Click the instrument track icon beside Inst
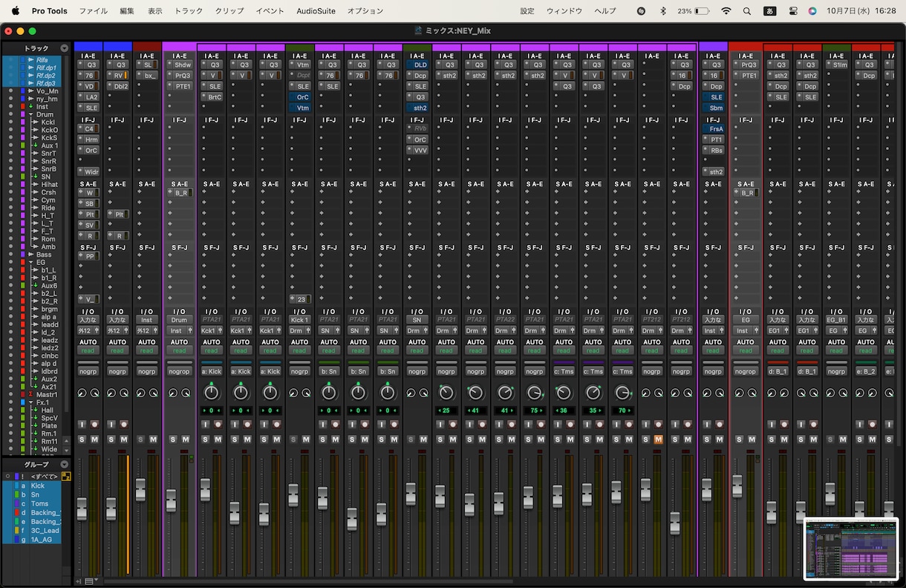Image resolution: width=906 pixels, height=588 pixels. pos(31,107)
